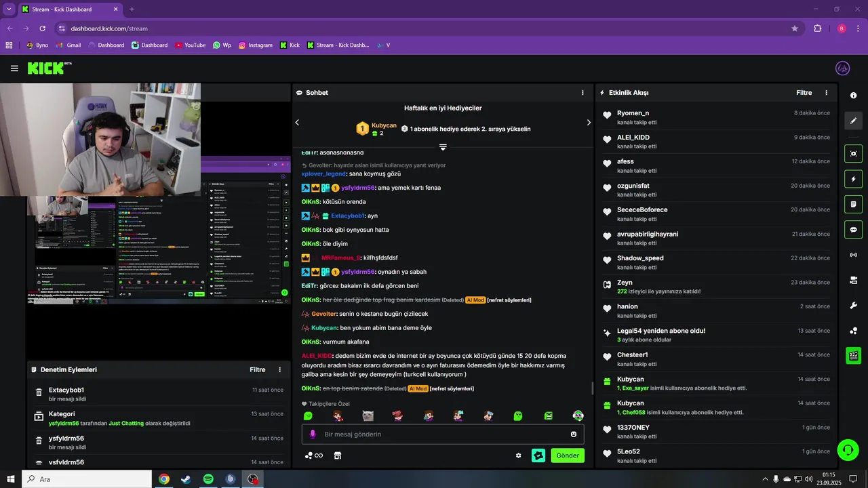The height and width of the screenshot is (488, 868).
Task: Open the shop icon below chat
Action: (x=338, y=455)
